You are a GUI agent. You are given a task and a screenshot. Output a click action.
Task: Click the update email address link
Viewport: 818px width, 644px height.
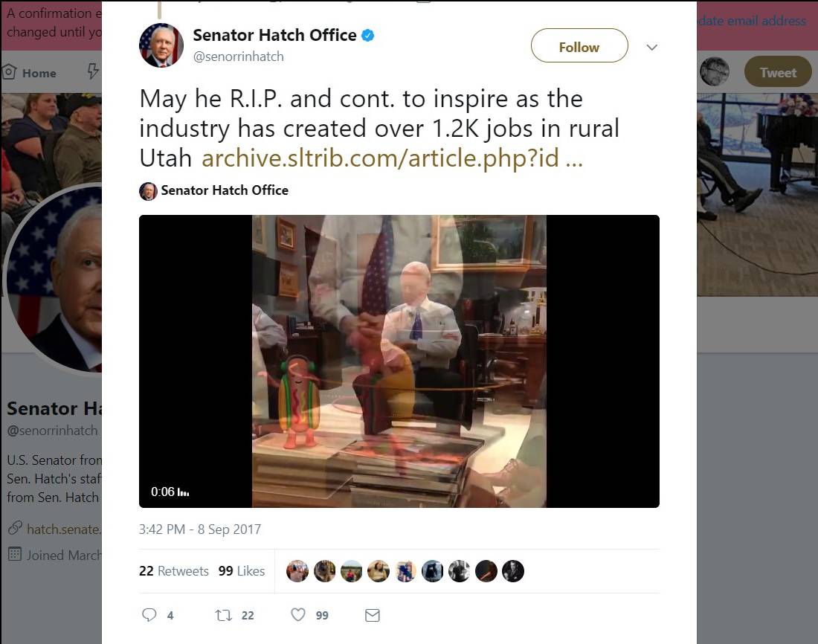pos(750,21)
